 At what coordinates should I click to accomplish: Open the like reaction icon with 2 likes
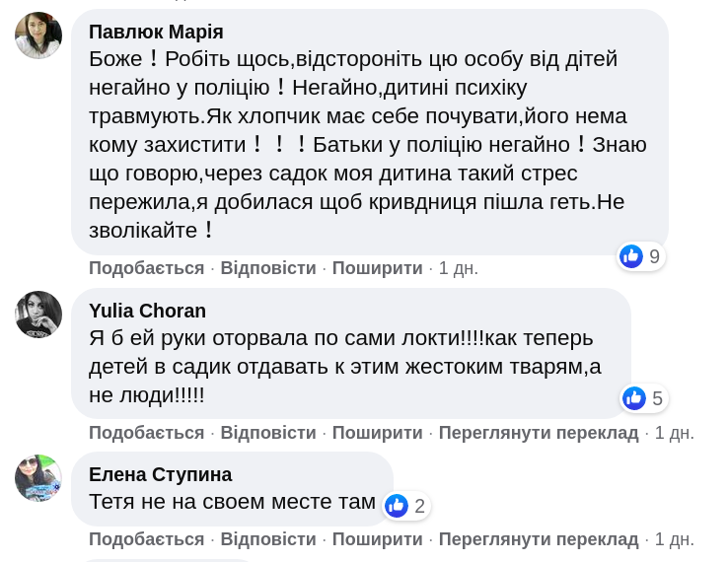[x=397, y=506]
